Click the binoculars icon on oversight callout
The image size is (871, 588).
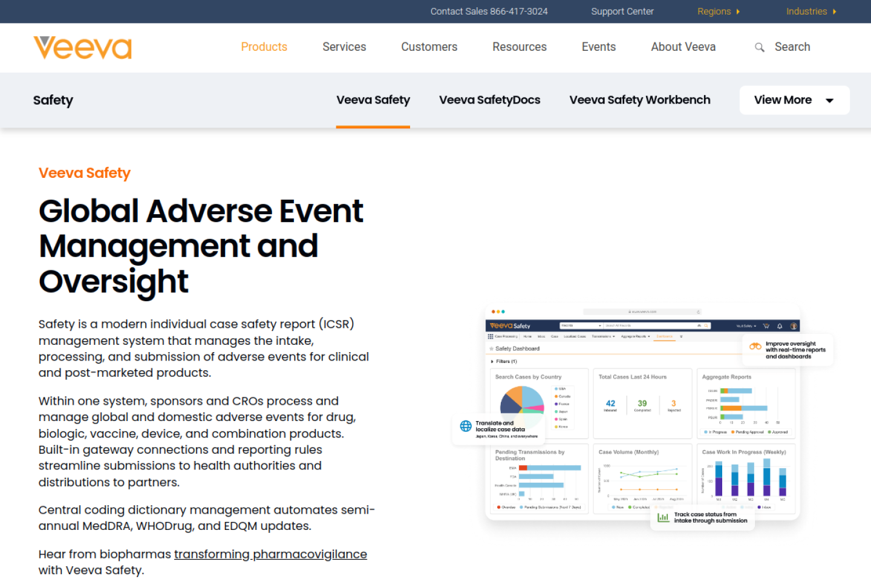755,347
